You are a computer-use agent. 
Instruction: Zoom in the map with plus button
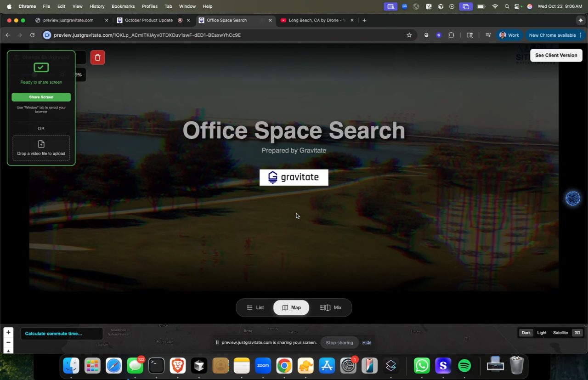[x=8, y=332]
